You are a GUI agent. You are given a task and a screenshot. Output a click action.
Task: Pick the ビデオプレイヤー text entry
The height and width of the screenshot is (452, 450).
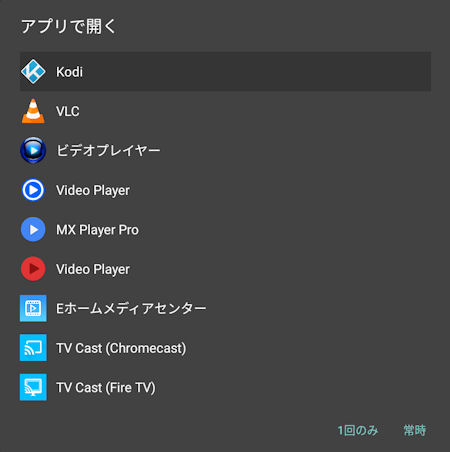click(108, 151)
